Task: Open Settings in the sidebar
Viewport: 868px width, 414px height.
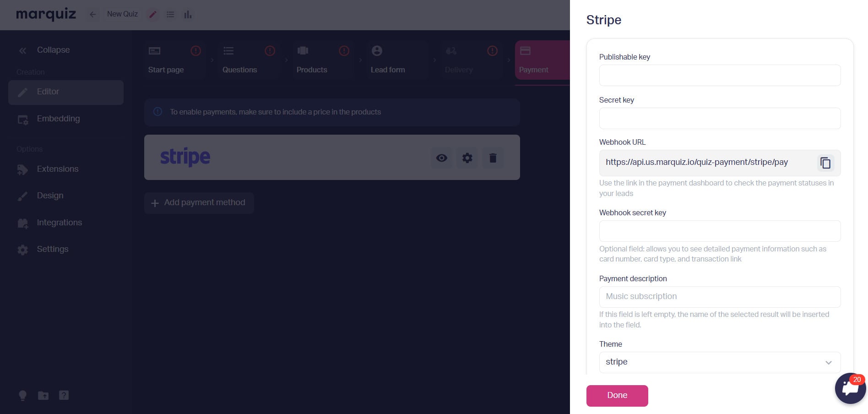Action: tap(66, 250)
